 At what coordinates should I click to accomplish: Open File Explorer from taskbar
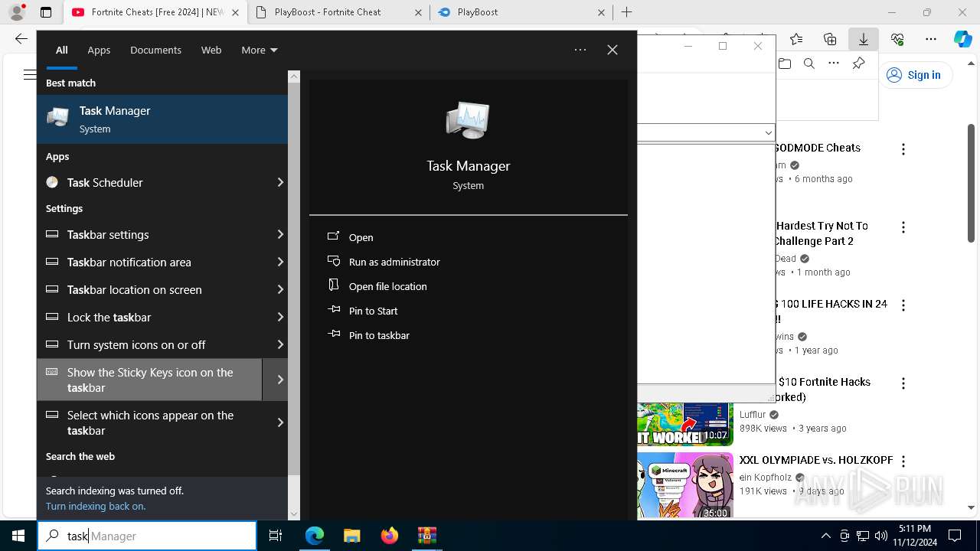click(351, 536)
